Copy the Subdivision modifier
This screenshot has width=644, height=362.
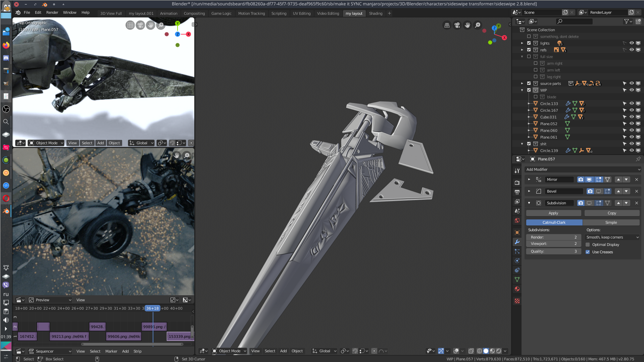[612, 213]
